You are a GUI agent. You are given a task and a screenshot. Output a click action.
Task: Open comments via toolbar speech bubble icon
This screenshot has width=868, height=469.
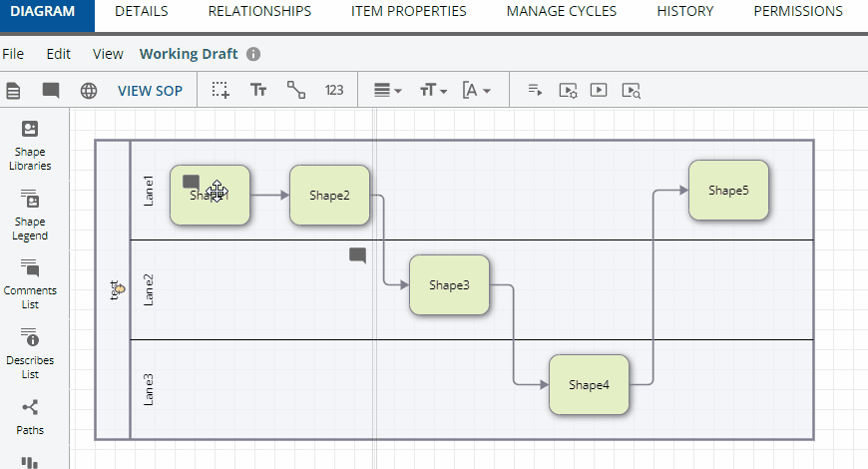pos(51,90)
